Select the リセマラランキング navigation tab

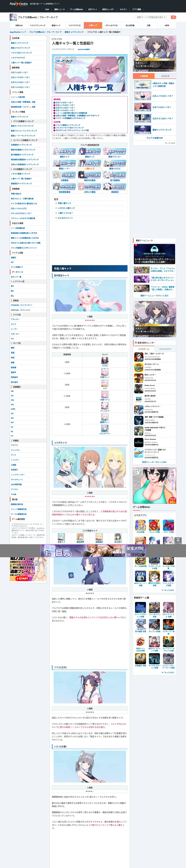tap(38, 25)
